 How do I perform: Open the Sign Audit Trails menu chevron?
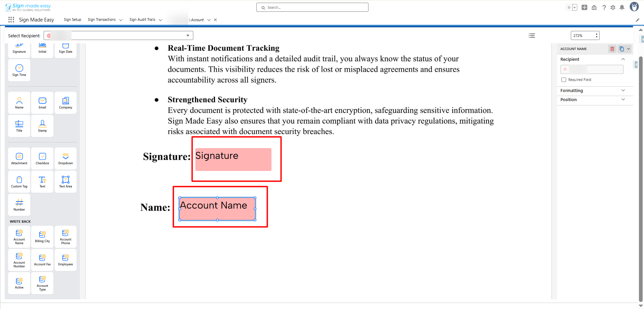(160, 20)
